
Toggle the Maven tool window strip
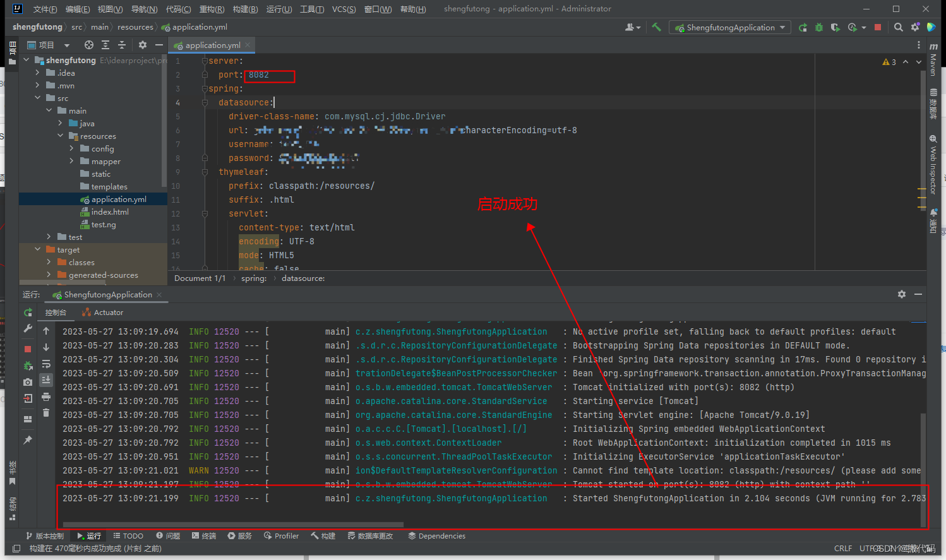(933, 59)
